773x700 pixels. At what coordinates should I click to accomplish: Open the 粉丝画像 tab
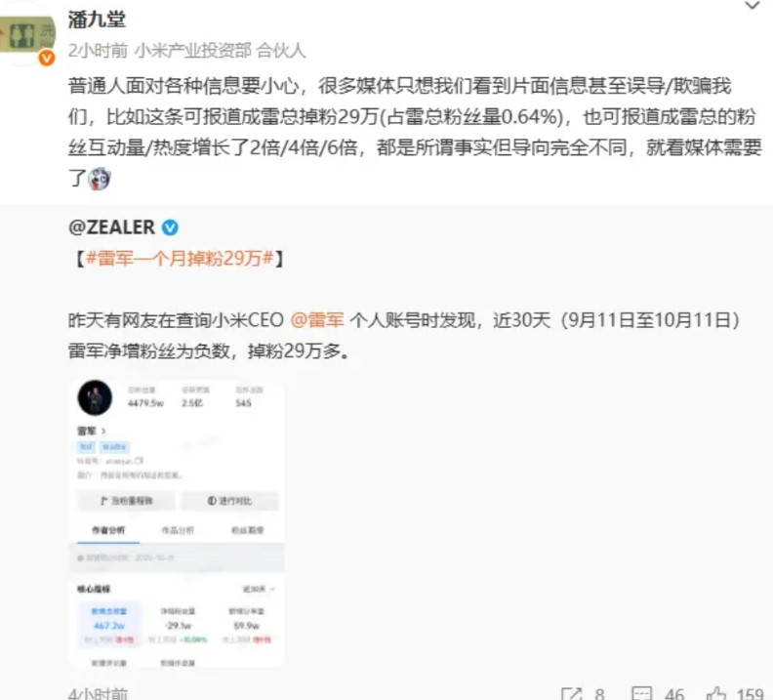248,530
